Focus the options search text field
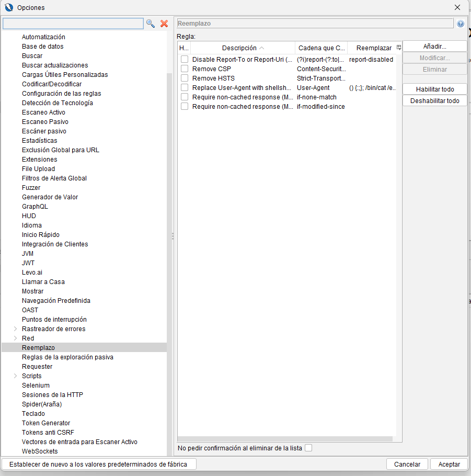The image size is (471, 476). coord(73,24)
